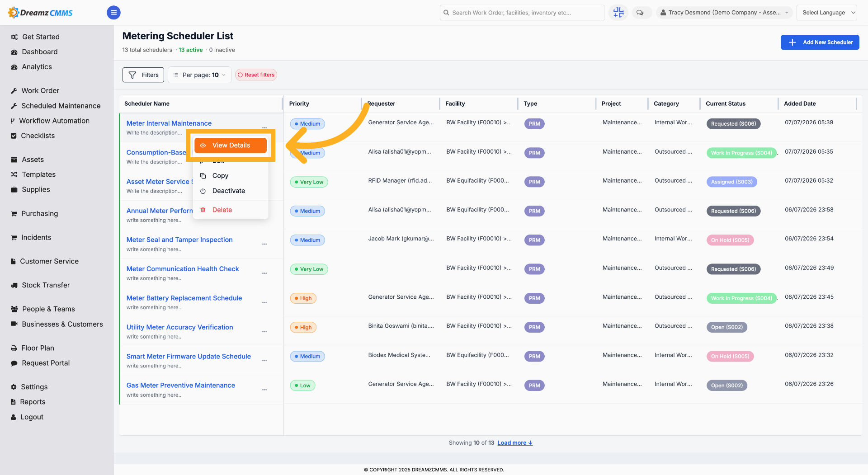Open the chat messages icon in header
Screen dimensions: 868x475
pos(640,13)
